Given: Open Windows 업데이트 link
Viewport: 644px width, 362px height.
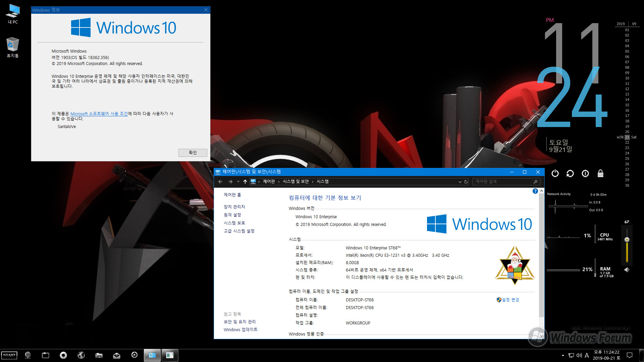Looking at the screenshot, I should click(240, 330).
